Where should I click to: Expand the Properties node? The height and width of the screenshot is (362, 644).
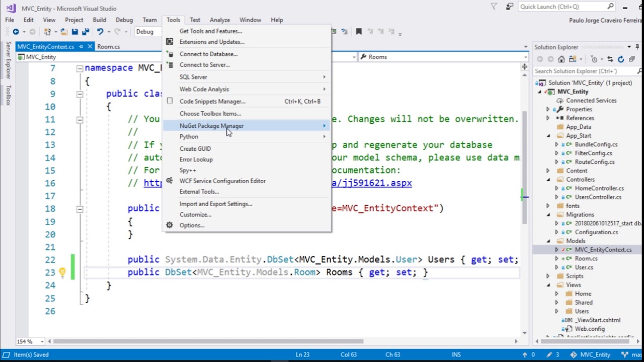pos(548,109)
